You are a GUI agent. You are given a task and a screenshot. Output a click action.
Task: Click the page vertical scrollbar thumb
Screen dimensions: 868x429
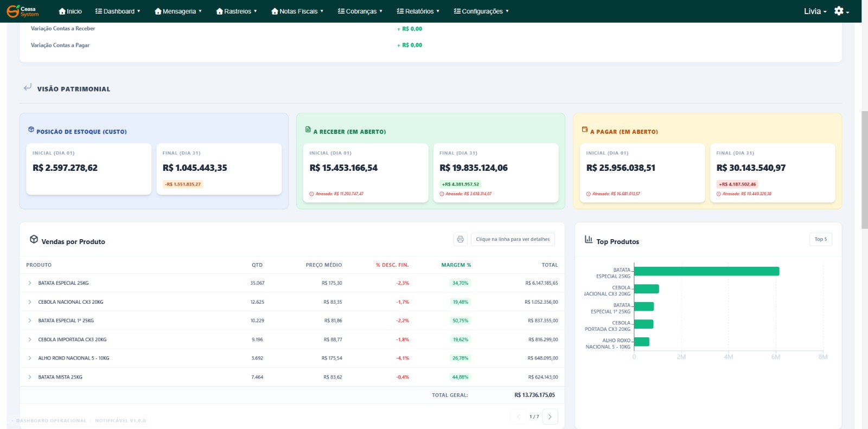865,169
